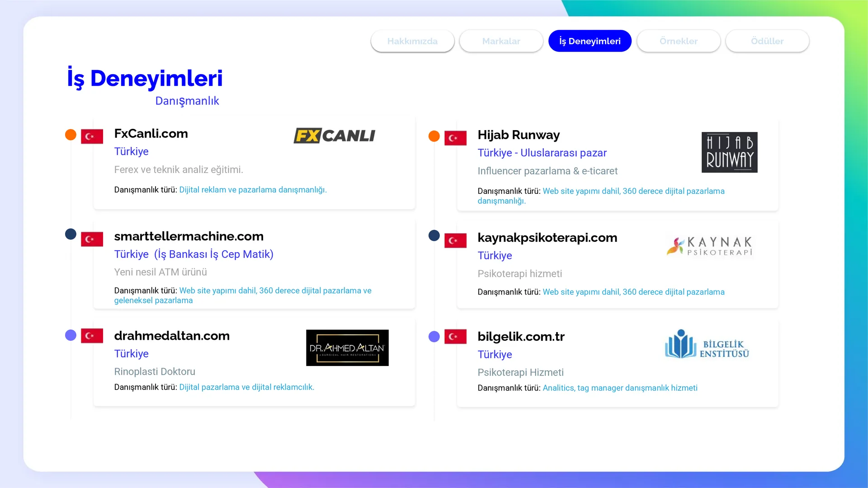
Task: Click 'Türkiye - Uluslararası pazar' text
Action: click(542, 153)
